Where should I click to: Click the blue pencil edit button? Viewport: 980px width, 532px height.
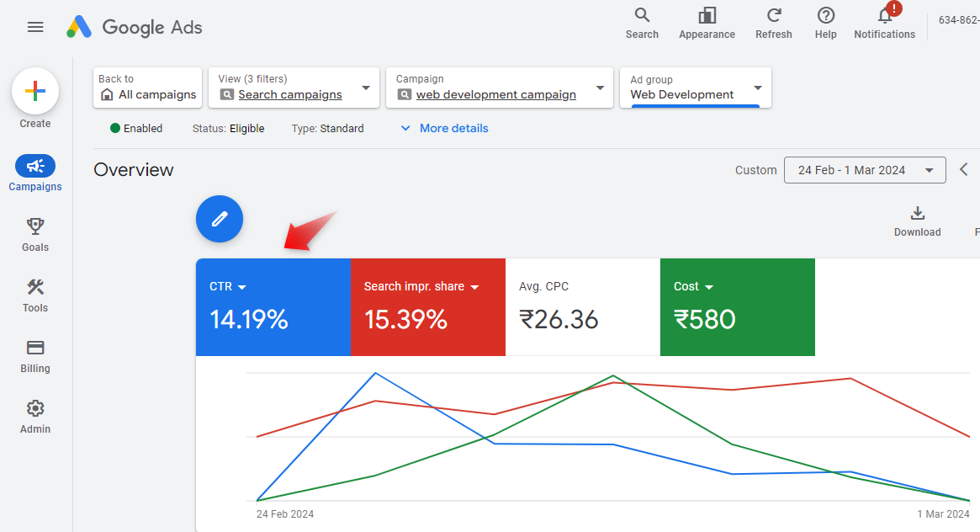click(x=220, y=220)
